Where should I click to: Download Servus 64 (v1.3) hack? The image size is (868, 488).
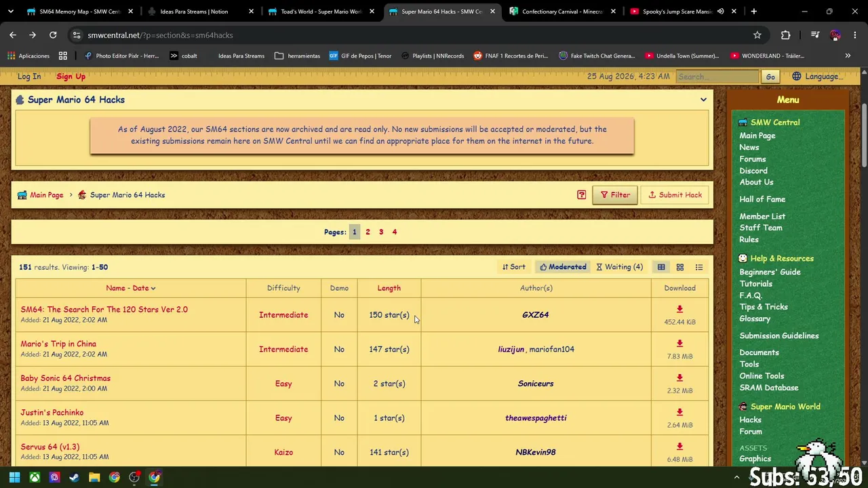point(679,447)
